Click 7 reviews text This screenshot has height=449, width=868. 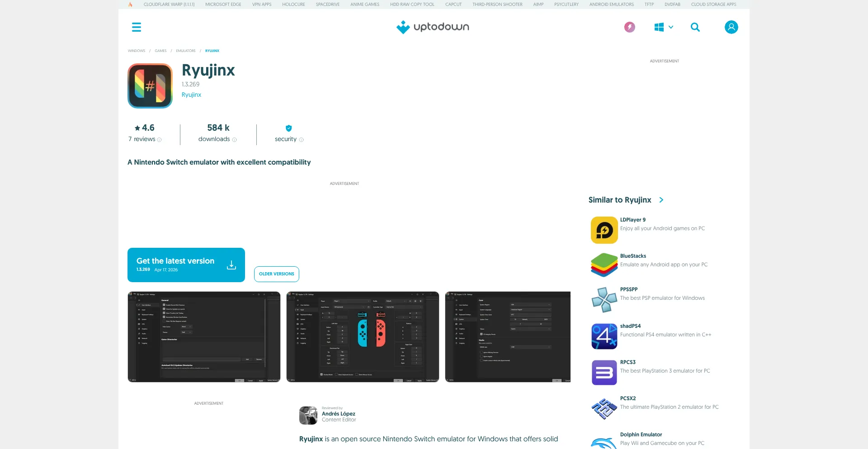click(x=142, y=139)
